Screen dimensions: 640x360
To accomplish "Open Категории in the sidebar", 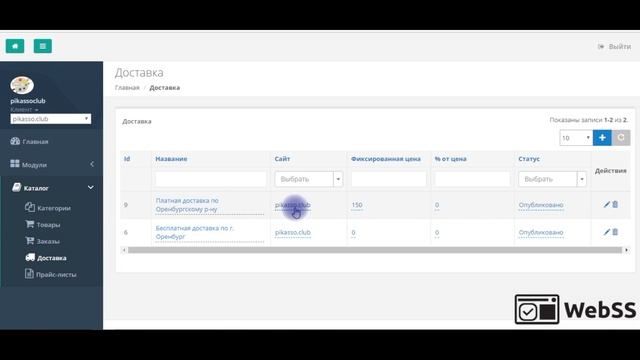I will coord(48,208).
